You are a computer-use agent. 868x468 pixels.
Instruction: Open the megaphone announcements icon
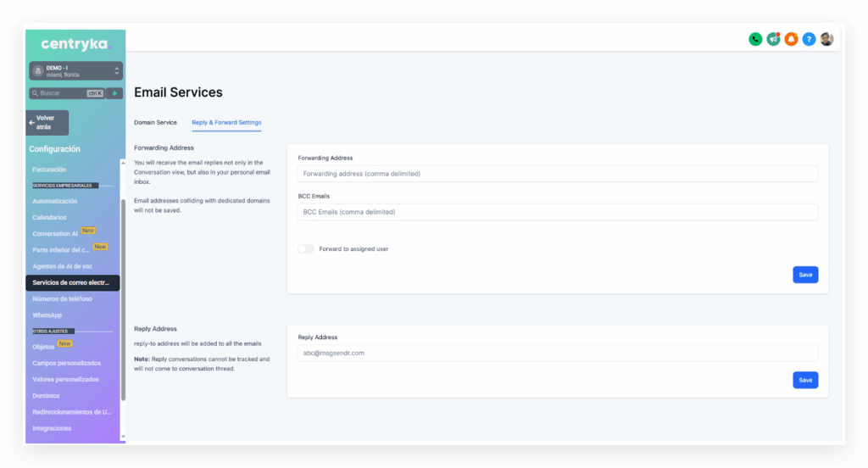pos(773,39)
